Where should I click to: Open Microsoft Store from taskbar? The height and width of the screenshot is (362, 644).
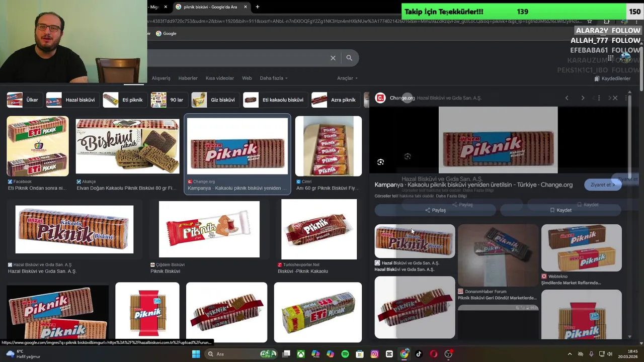pyautogui.click(x=359, y=354)
